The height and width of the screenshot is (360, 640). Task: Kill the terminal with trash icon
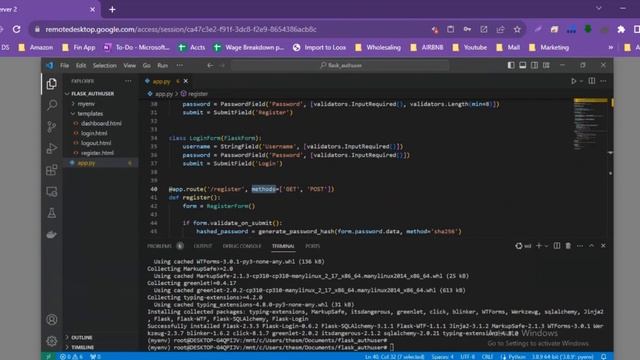click(568, 246)
